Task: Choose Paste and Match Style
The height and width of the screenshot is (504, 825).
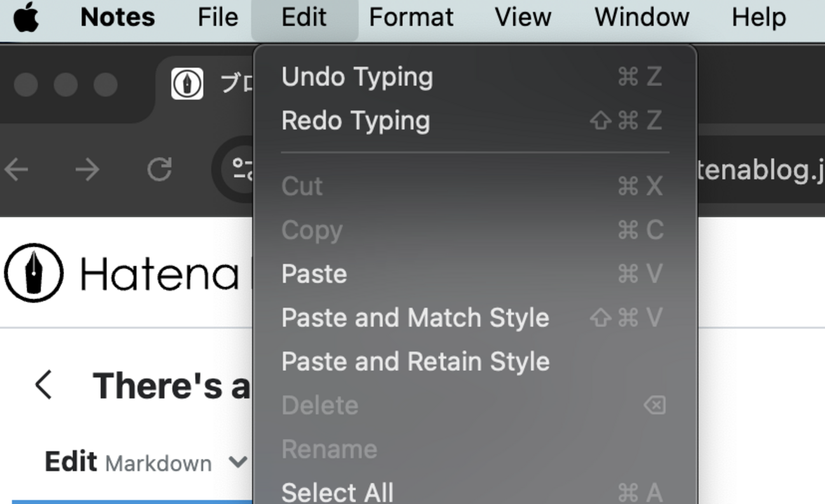Action: coord(415,317)
